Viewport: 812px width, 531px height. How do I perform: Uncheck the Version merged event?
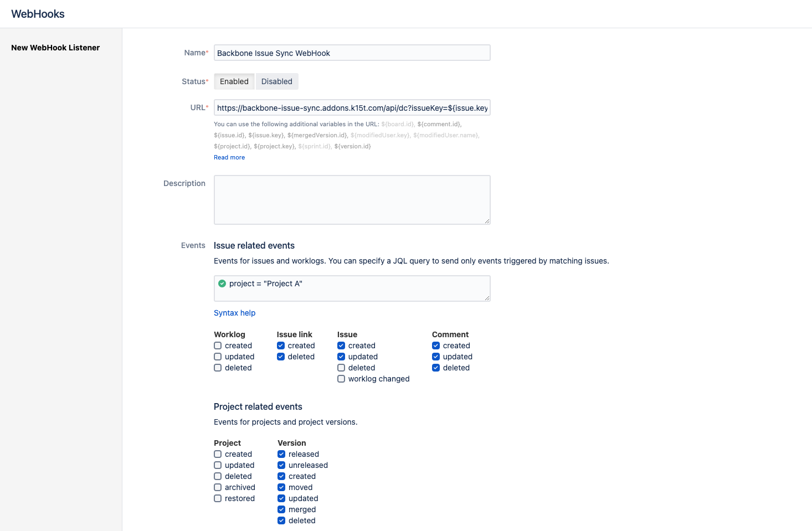pyautogui.click(x=281, y=509)
